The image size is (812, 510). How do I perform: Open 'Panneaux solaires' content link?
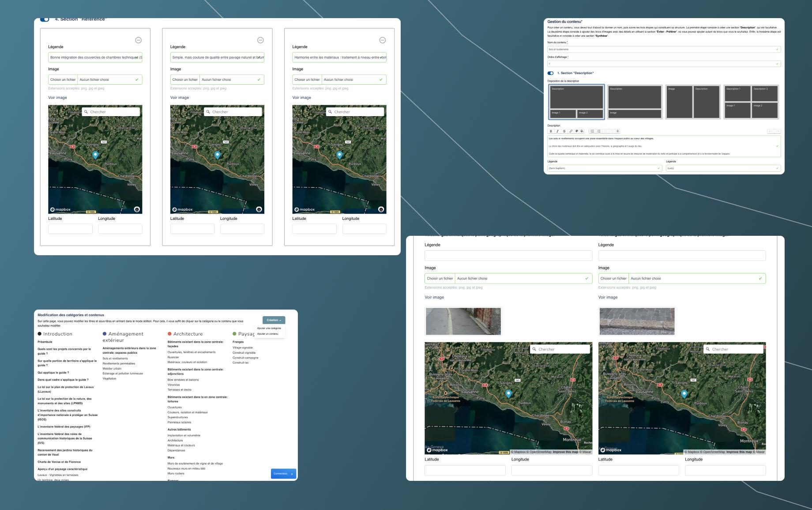pyautogui.click(x=179, y=422)
